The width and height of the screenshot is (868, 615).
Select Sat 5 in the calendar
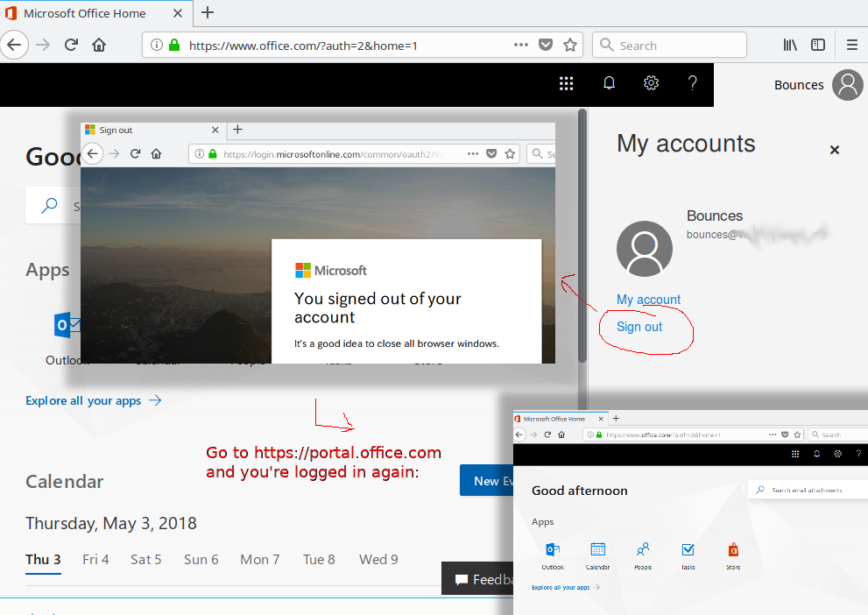tap(146, 560)
